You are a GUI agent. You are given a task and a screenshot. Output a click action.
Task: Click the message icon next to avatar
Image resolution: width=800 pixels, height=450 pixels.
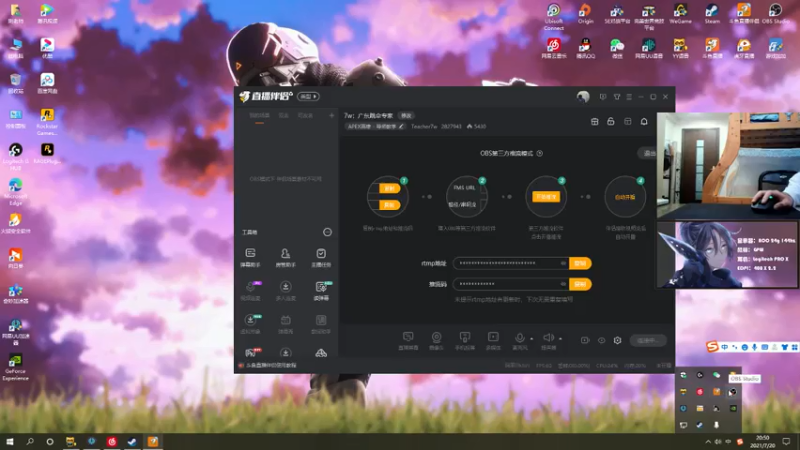(x=603, y=96)
